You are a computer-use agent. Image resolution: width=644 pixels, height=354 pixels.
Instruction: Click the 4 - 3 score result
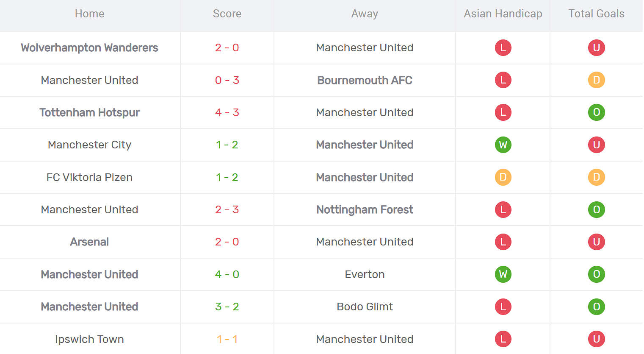point(227,112)
